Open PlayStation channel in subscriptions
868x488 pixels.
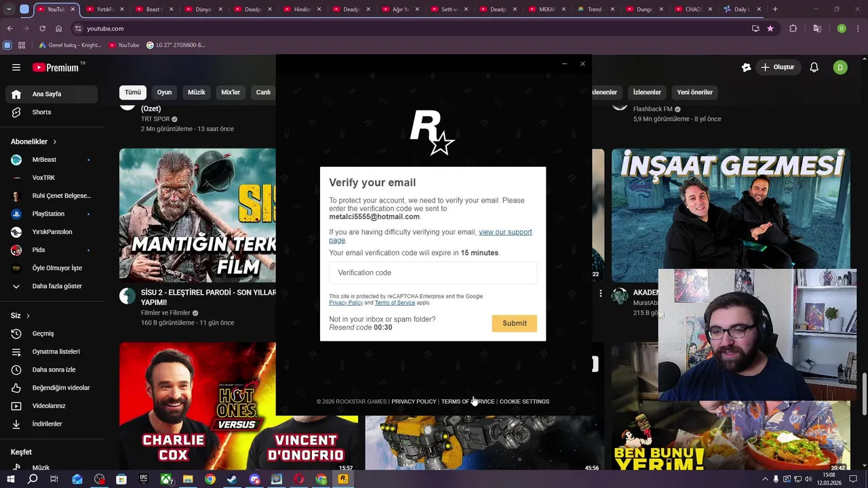pos(51,213)
